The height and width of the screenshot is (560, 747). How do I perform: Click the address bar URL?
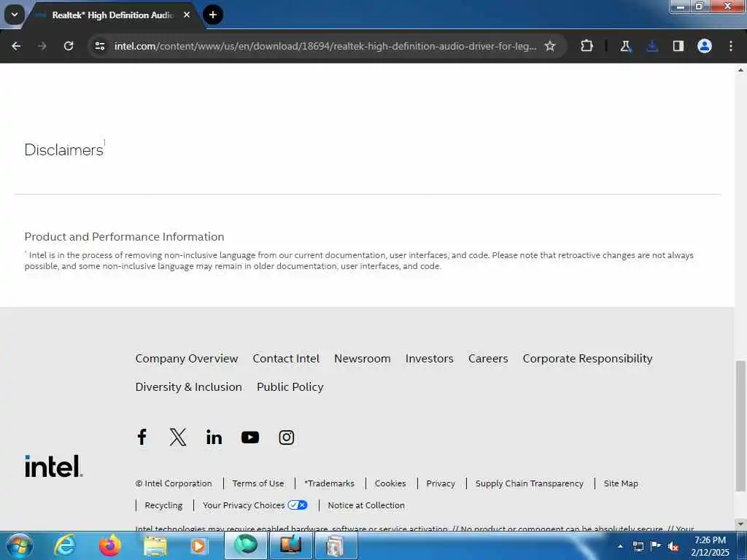[x=325, y=46]
